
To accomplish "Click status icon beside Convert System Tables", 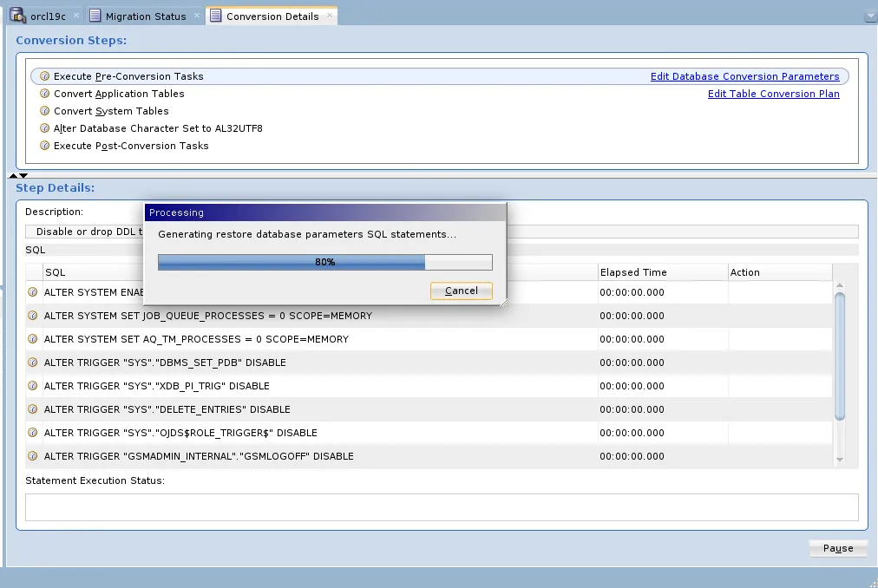I will [44, 111].
